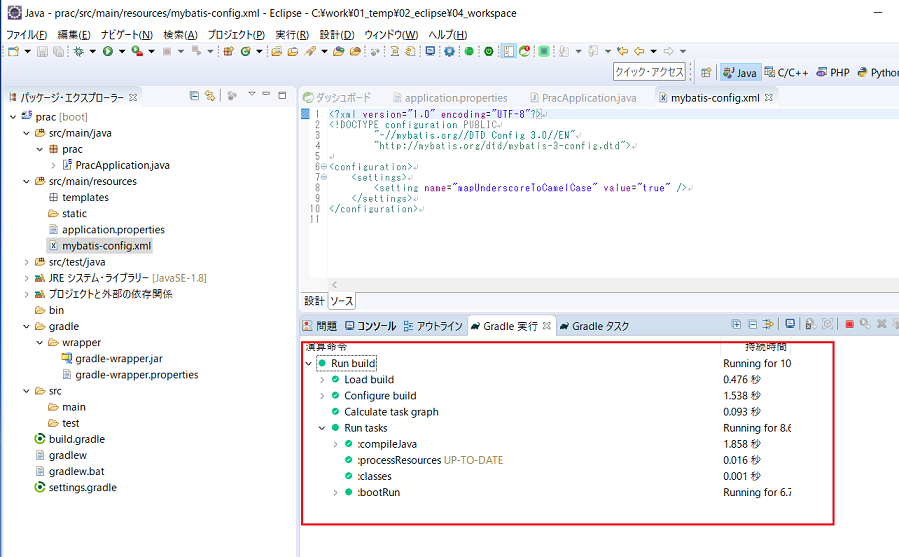Open the Debug button dropdown arrow
The height and width of the screenshot is (557, 899).
coord(92,51)
